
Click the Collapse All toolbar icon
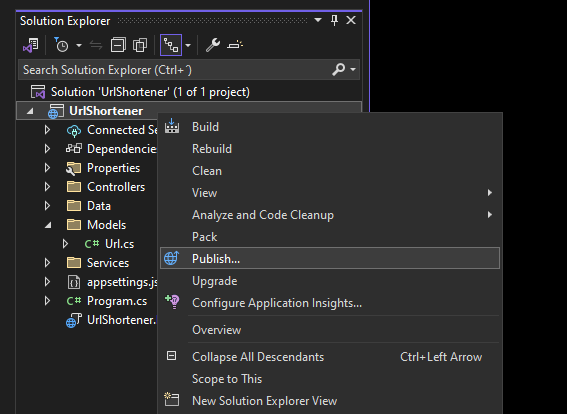click(118, 45)
